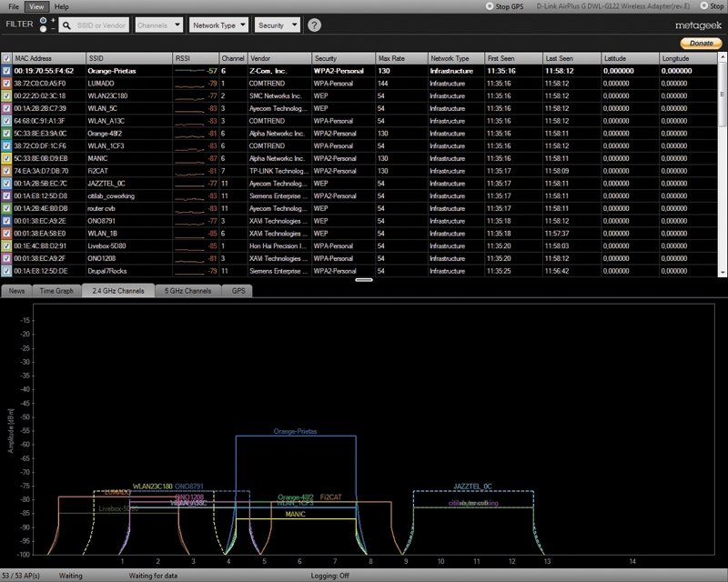Sort by the Security column header
Screen dimensions: 728x582
tap(344, 58)
